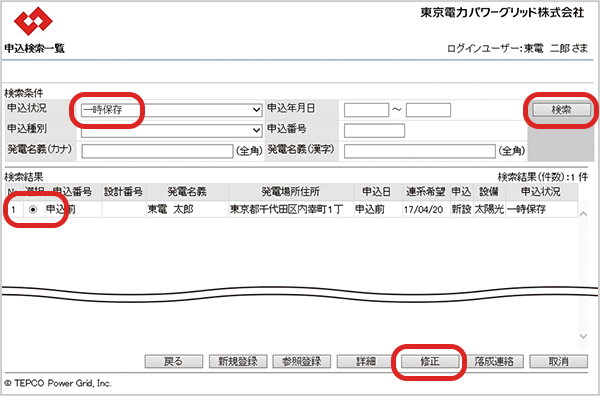The image size is (600, 396).
Task: Click the 検索 search button
Action: [561, 110]
